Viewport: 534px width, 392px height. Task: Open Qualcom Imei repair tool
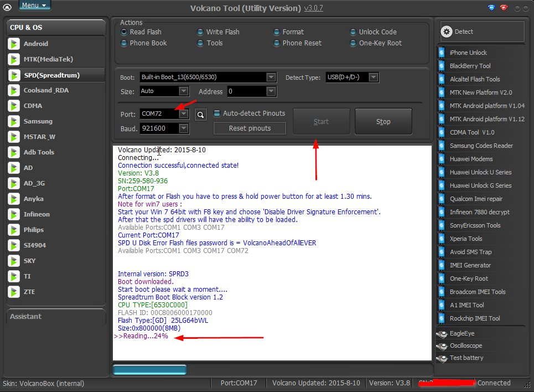(476, 199)
